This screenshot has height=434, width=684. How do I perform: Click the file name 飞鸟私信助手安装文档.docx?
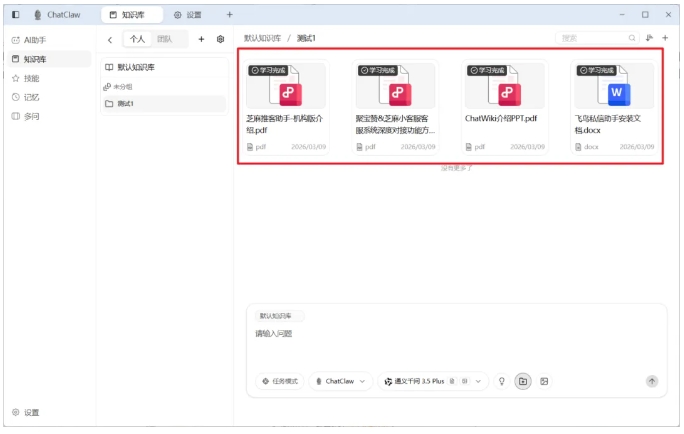(x=608, y=124)
